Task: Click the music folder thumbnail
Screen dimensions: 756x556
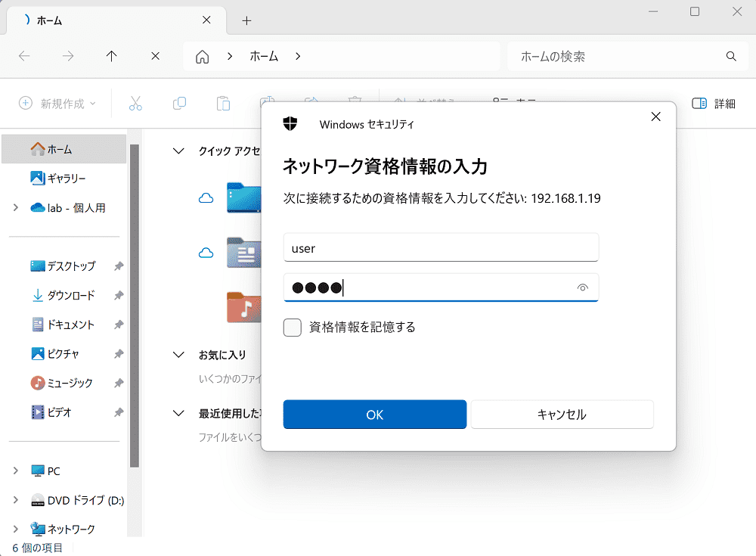Action: 244,307
